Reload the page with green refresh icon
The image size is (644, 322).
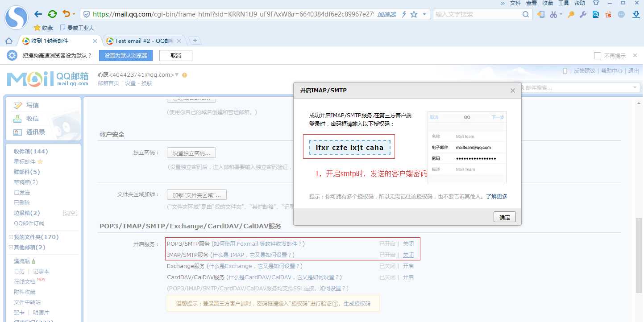(x=52, y=14)
